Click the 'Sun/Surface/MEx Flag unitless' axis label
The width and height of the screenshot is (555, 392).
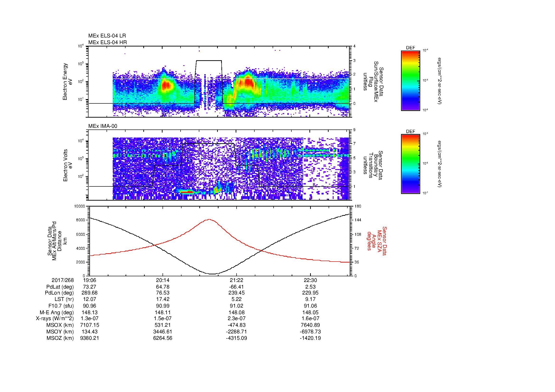(373, 82)
